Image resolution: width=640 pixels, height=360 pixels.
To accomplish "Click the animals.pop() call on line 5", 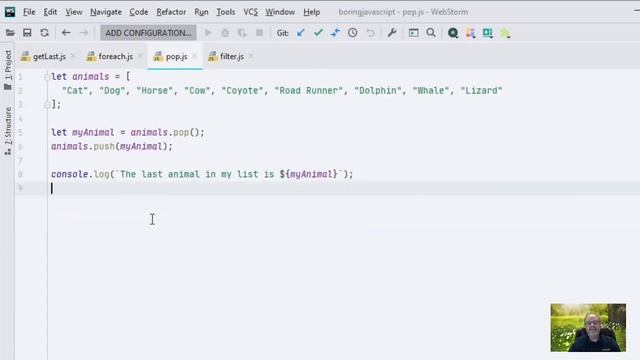I will pyautogui.click(x=165, y=132).
